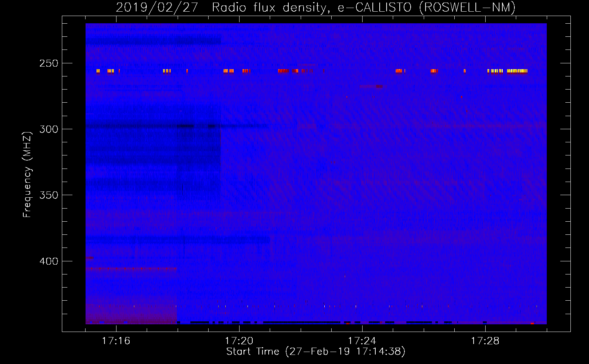
Task: Click the 350 frequency tick label
Action: coord(49,195)
